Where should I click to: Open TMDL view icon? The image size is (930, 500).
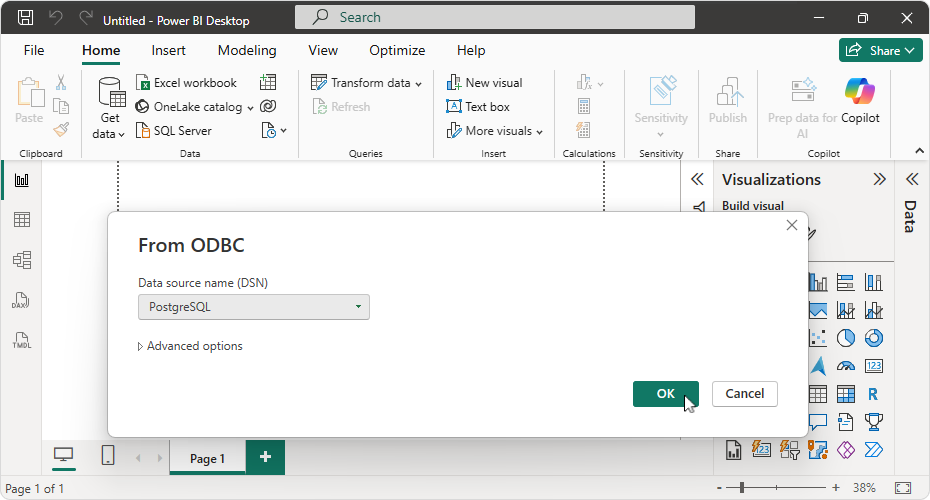point(21,340)
